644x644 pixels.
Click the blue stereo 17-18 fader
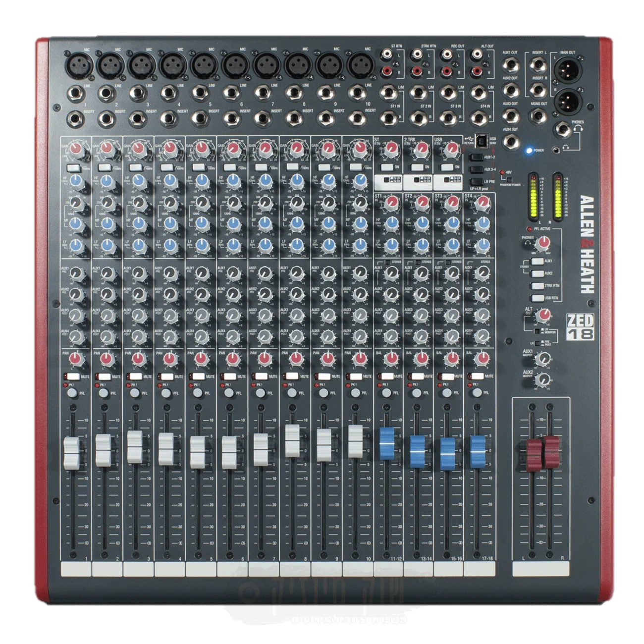tap(478, 451)
